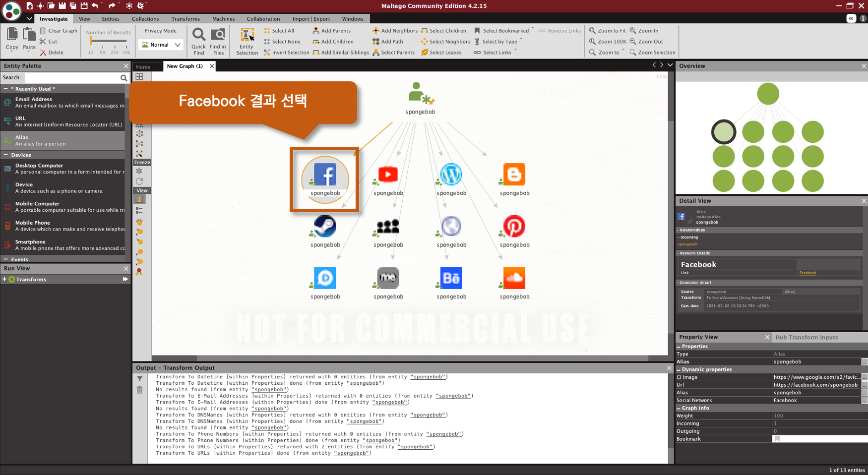Select the Pinterest spongebob entity

[514, 232]
